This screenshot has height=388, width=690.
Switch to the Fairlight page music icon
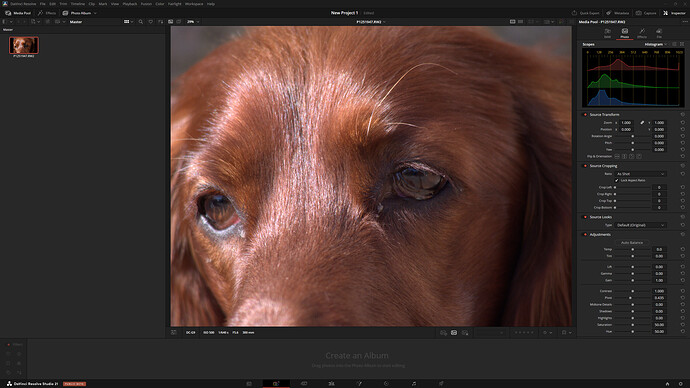(x=414, y=384)
